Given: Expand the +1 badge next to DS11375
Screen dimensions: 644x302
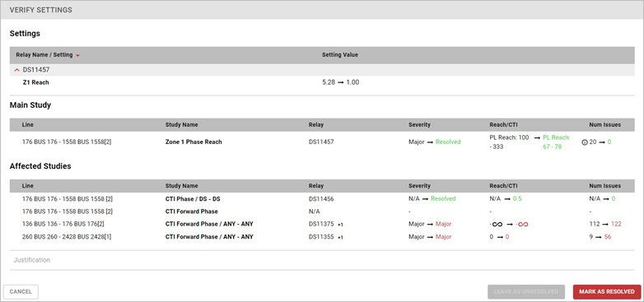Looking at the screenshot, I should pyautogui.click(x=340, y=225).
